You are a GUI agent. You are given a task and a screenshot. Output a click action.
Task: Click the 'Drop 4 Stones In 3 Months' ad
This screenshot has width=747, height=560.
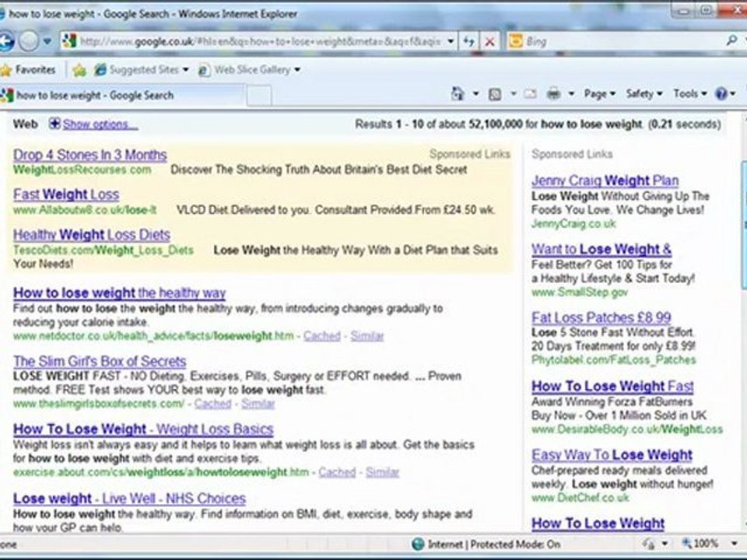90,155
